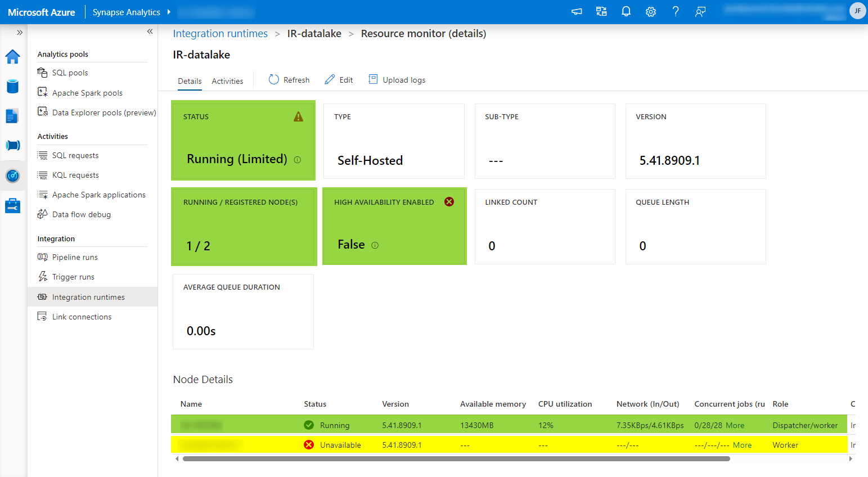The height and width of the screenshot is (477, 868).
Task: Open the directory switcher icon in header
Action: tap(601, 12)
